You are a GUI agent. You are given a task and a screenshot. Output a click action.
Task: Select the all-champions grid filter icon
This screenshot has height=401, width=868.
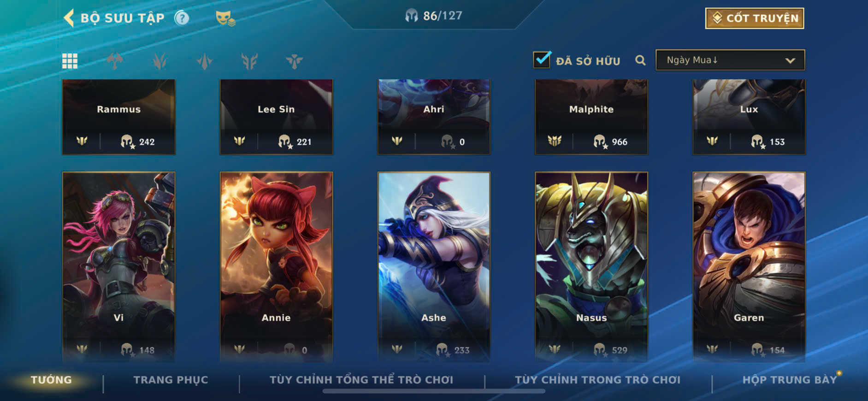pyautogui.click(x=70, y=61)
